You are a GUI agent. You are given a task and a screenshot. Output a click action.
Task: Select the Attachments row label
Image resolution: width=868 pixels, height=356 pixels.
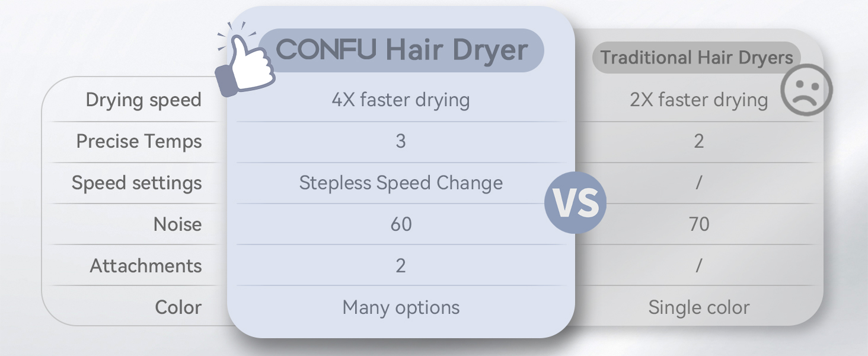point(146,266)
